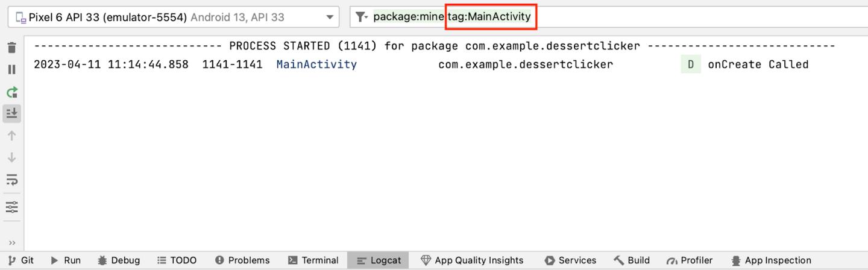The height and width of the screenshot is (270, 868).
Task: Open the Build tool window
Action: [x=632, y=260]
